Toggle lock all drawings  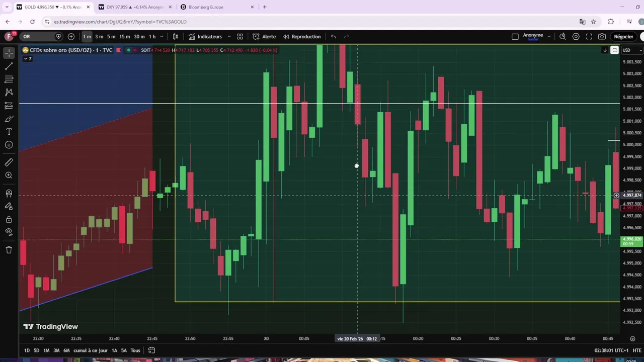pyautogui.click(x=9, y=219)
